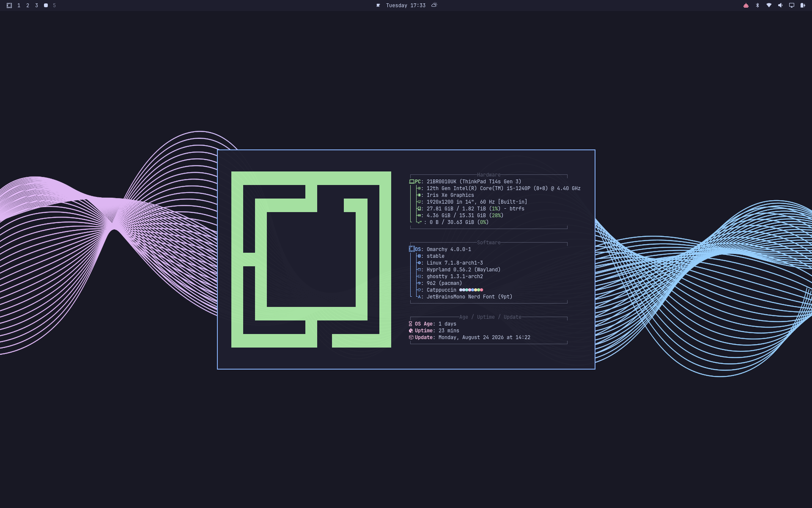Viewport: 812px width, 508px height.
Task: Click the battery charging icon
Action: pos(803,6)
